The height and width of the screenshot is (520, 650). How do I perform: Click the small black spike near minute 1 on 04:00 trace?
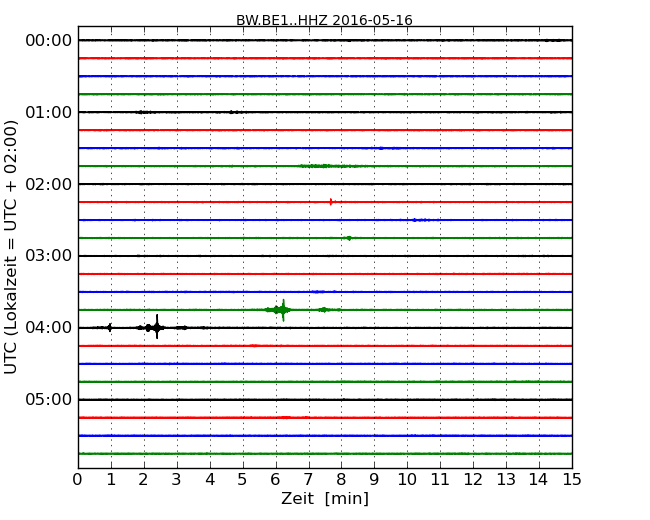109,328
